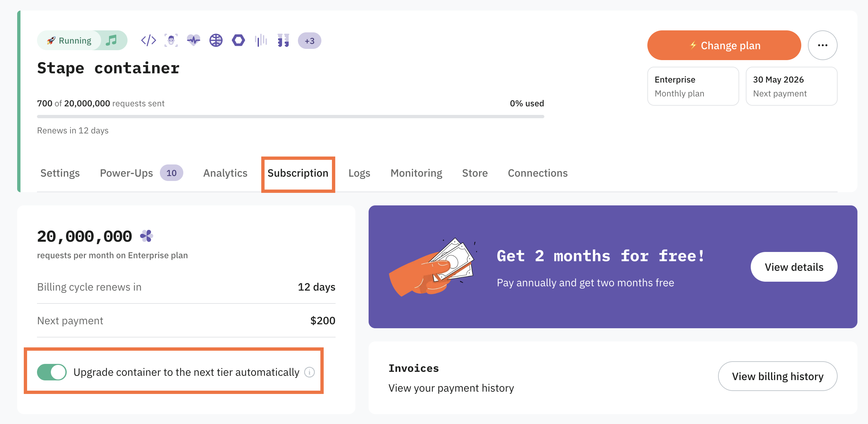
Task: Open the three-dots more options menu
Action: (822, 45)
